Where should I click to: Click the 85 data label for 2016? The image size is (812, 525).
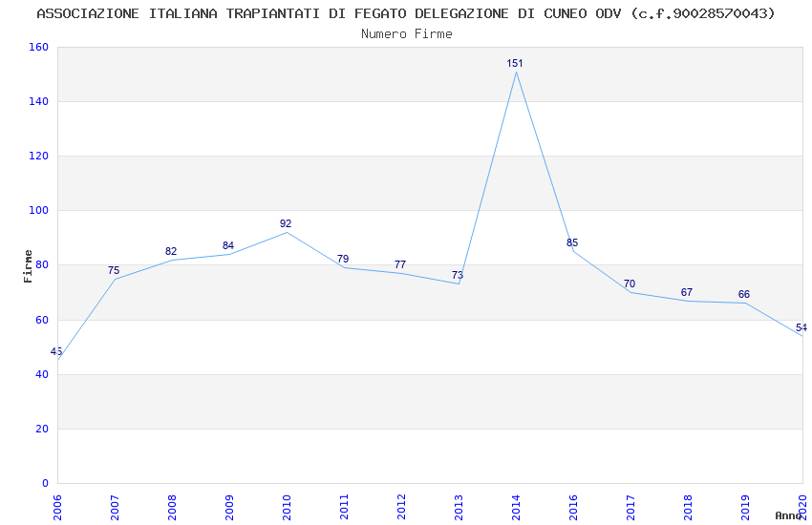571,242
